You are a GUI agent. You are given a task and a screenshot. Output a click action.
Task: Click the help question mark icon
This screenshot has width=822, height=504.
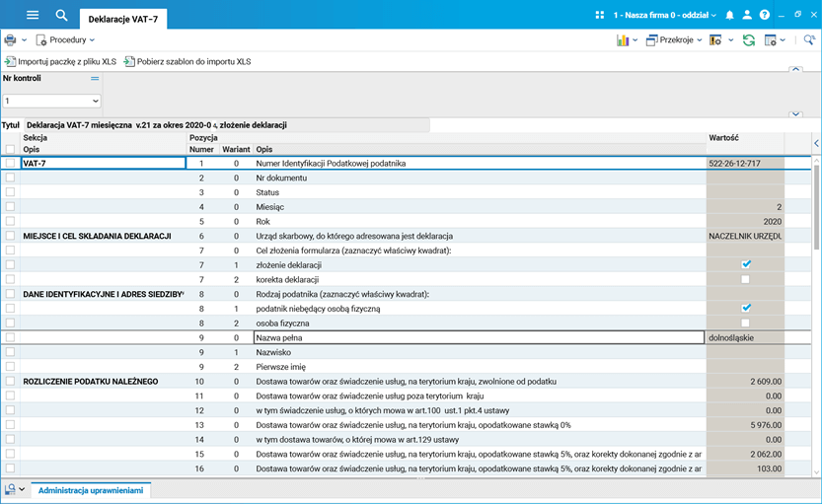[x=764, y=16]
